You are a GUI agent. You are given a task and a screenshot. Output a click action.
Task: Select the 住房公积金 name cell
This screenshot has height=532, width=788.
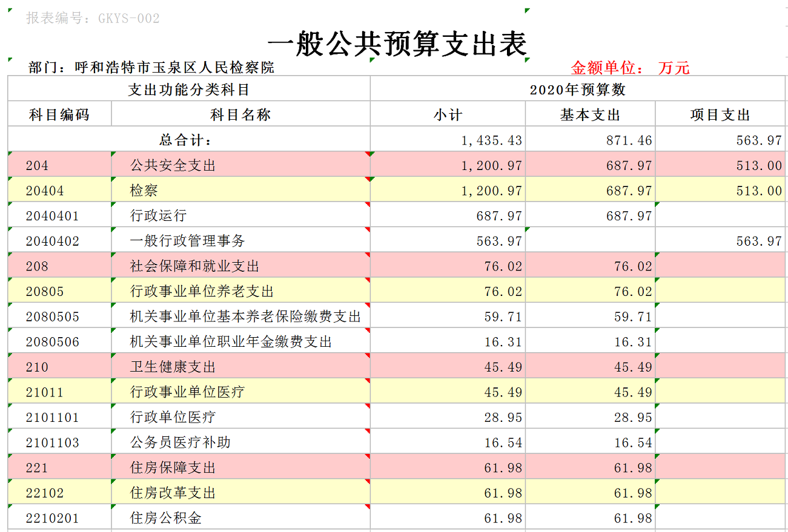241,518
